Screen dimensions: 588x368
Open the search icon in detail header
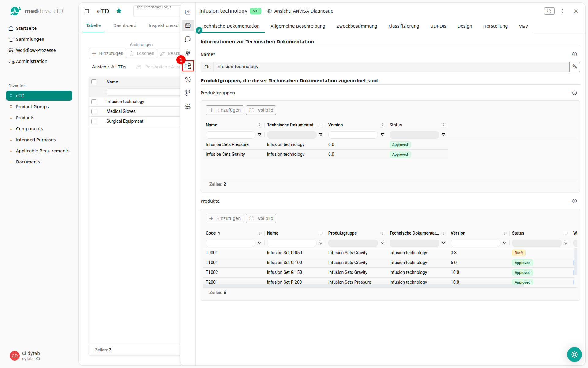coord(549,11)
